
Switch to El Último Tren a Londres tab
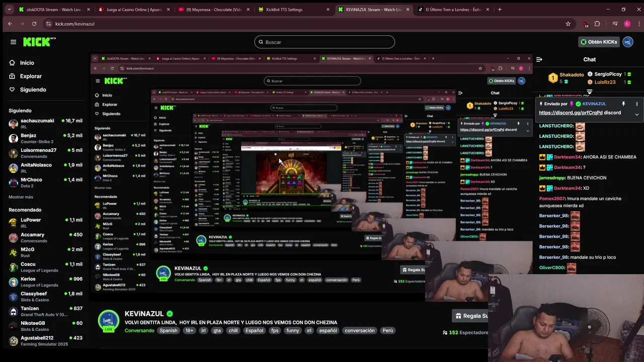pos(453,10)
